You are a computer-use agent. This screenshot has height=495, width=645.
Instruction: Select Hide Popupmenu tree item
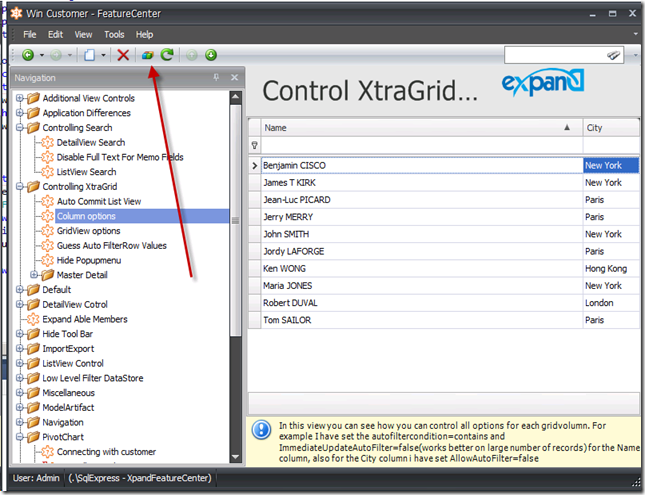pyautogui.click(x=89, y=260)
